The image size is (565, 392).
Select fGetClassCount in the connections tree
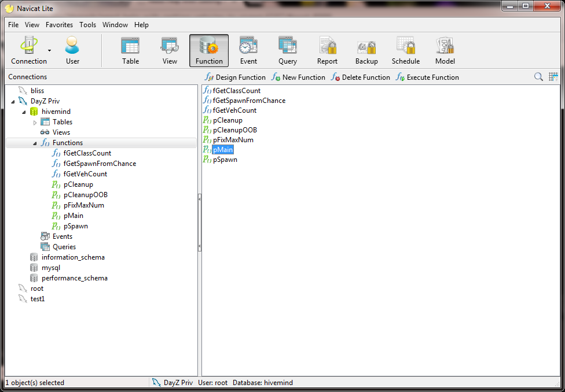pyautogui.click(x=87, y=153)
